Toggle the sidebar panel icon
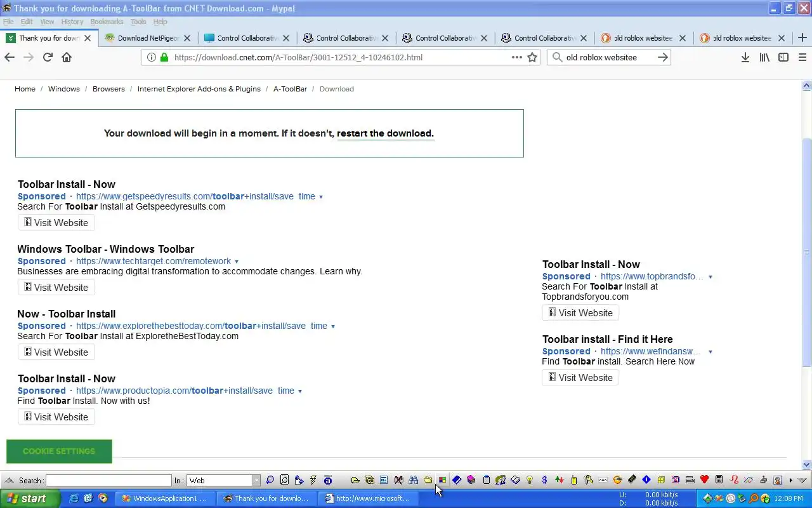The height and width of the screenshot is (508, 812). [783, 57]
